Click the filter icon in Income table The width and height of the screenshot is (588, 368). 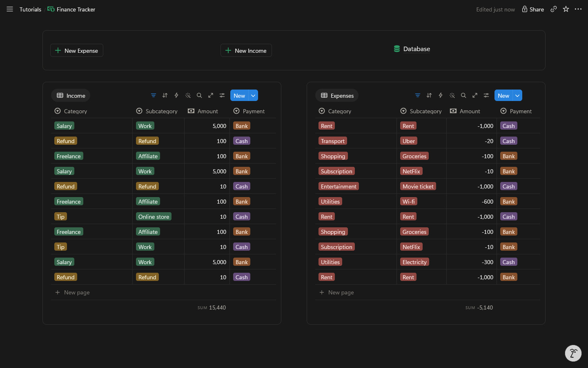coord(154,95)
